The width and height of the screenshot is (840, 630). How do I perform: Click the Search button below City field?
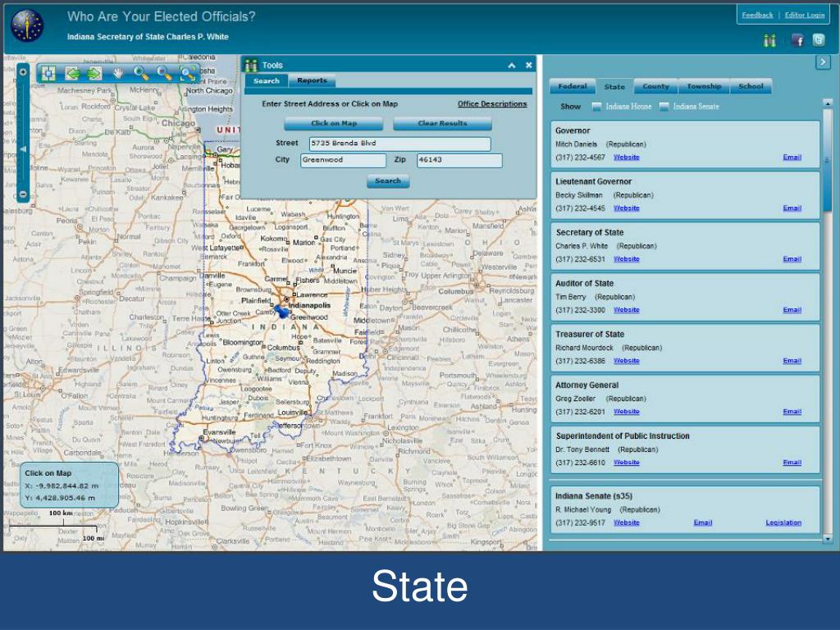click(388, 181)
